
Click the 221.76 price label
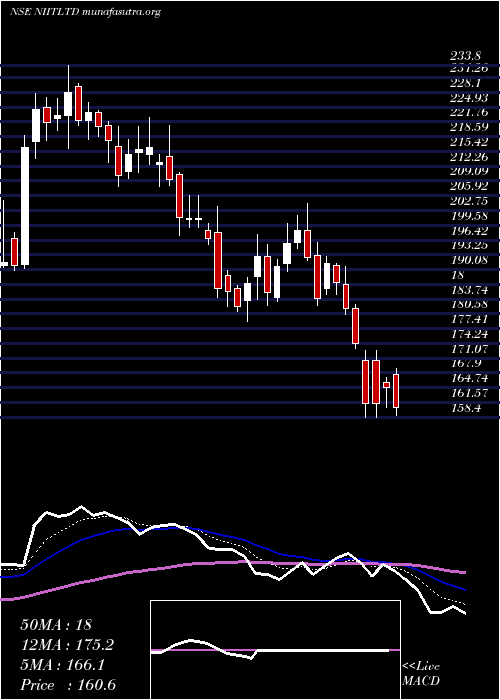coord(469,112)
